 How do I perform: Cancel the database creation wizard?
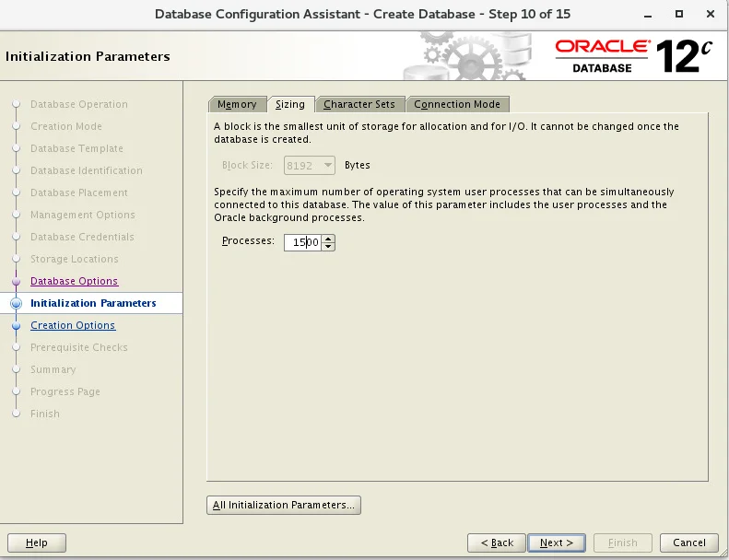click(689, 542)
